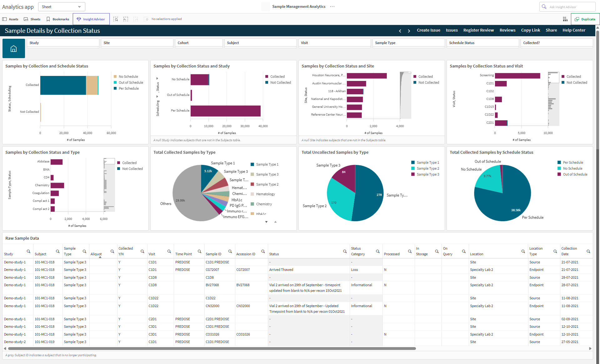Search the Time Point column
The width and height of the screenshot is (600, 364).
coord(199,252)
